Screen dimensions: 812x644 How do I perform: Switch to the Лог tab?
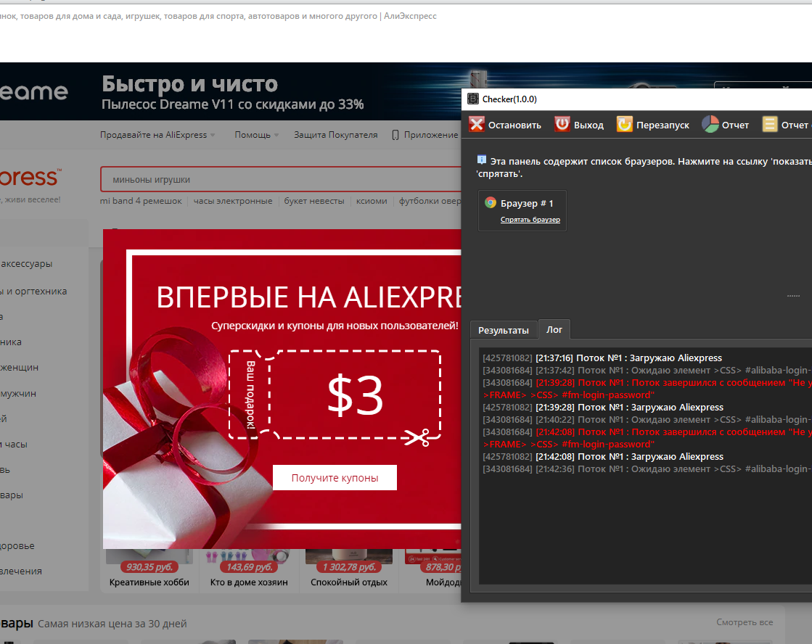point(554,330)
